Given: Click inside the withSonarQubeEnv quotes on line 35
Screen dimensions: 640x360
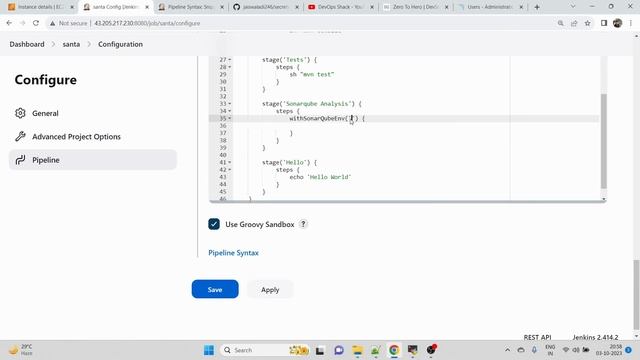Looking at the screenshot, I should (351, 118).
